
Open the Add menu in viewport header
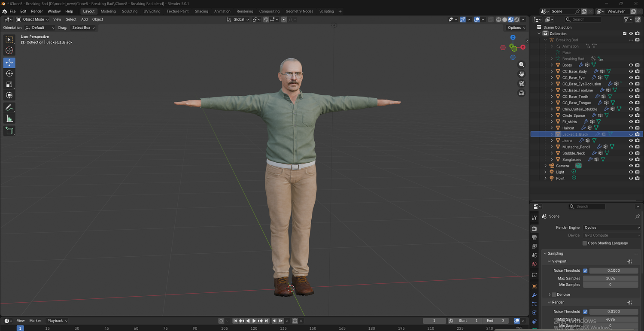coord(84,19)
